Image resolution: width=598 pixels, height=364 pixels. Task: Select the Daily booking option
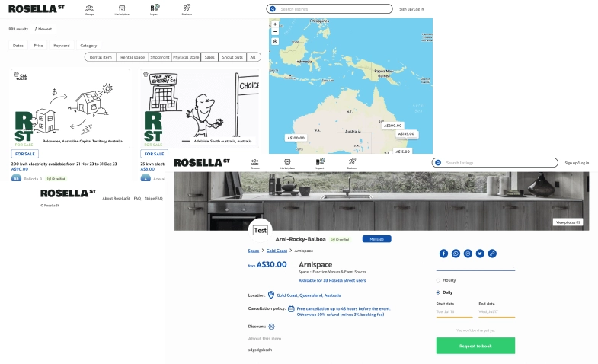coord(438,292)
